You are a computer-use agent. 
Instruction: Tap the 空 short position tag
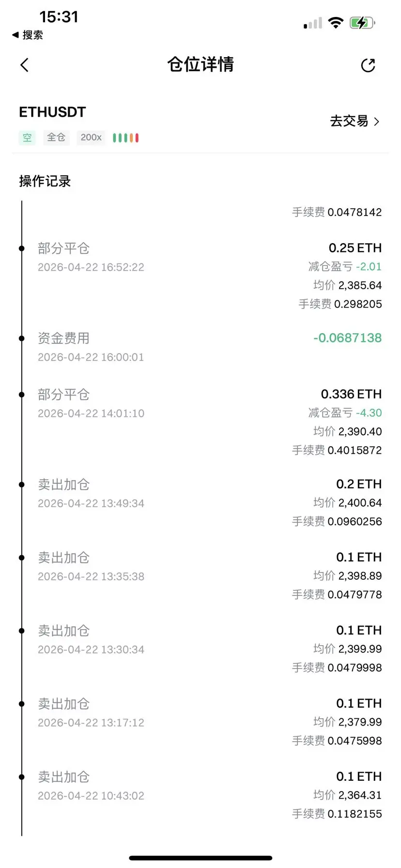pyautogui.click(x=27, y=138)
